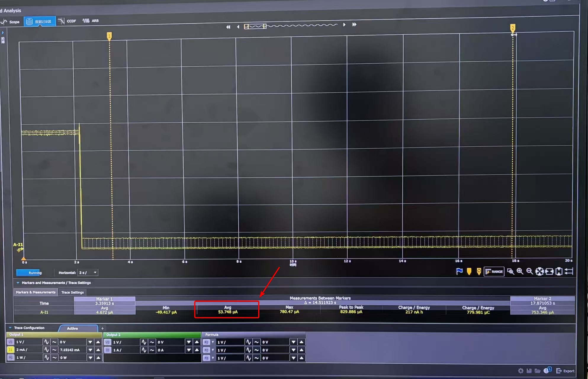Add a new trace configuration tab

click(x=102, y=328)
